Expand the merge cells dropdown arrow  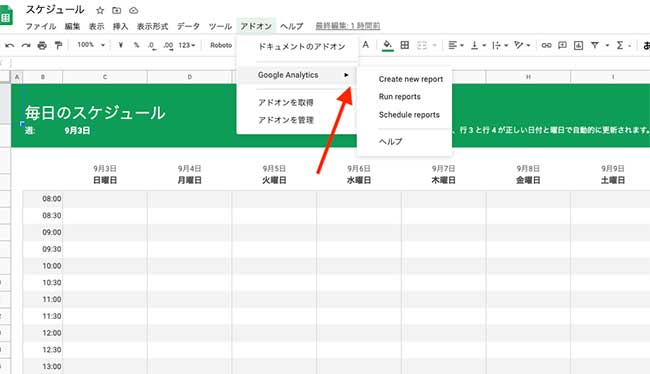(434, 45)
